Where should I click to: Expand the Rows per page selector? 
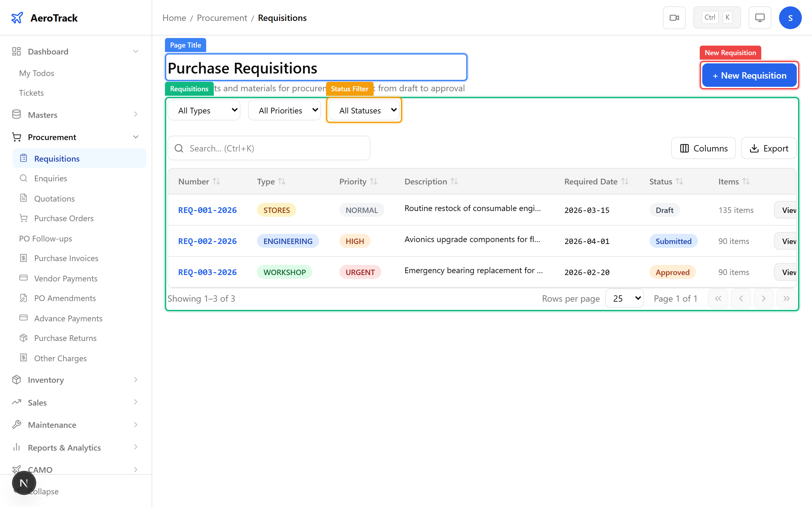click(x=624, y=298)
